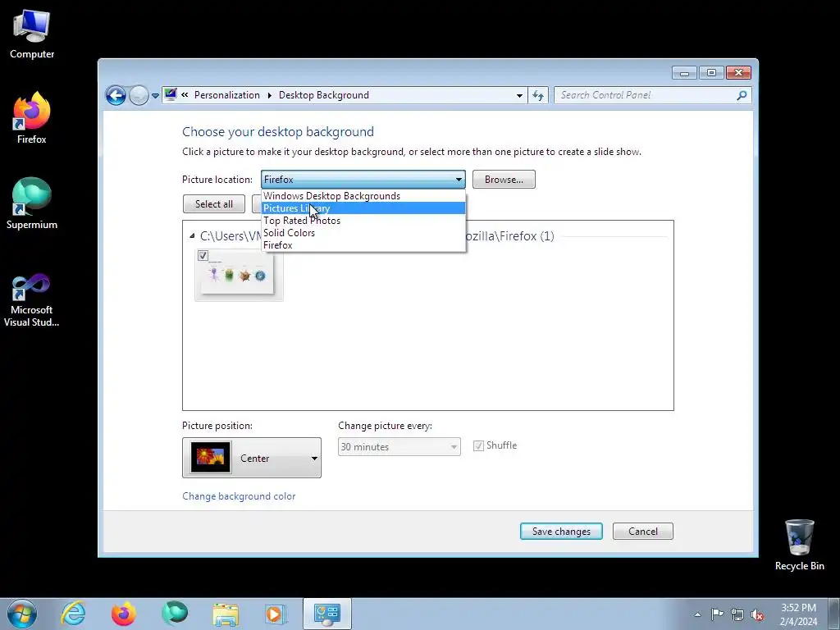Screen dimensions: 840x630
Task: Choose Windows Desktop Backgrounds from the list
Action: coord(363,196)
